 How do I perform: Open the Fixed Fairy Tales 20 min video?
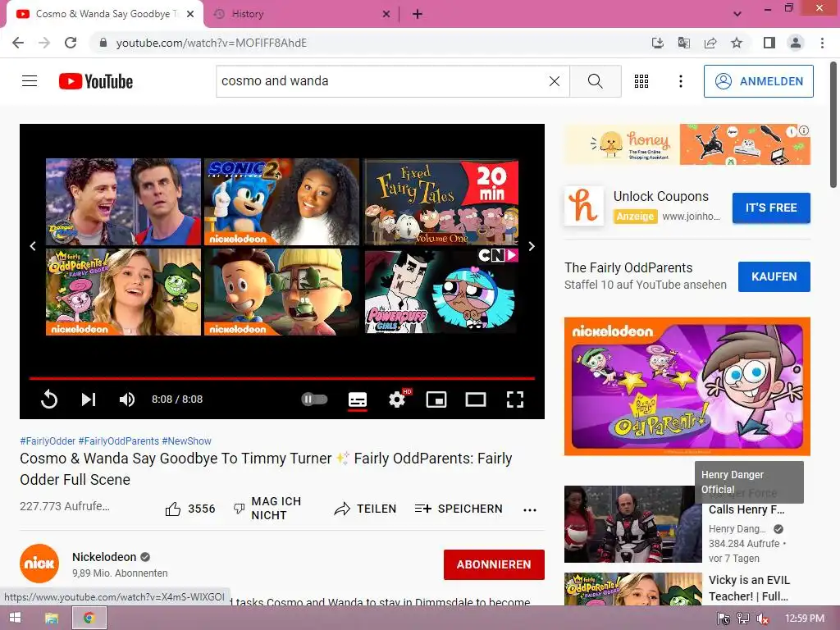[x=442, y=202]
